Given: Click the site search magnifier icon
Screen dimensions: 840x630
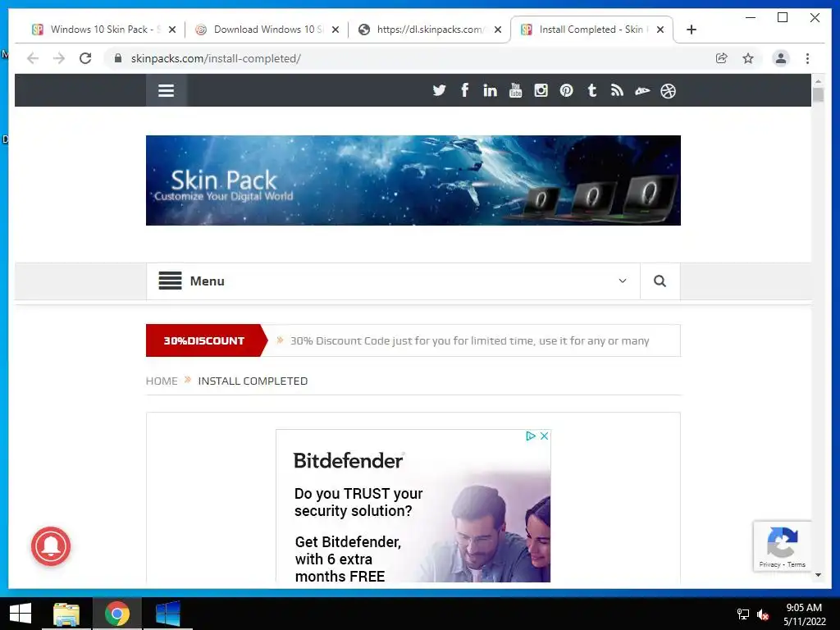Looking at the screenshot, I should coord(660,281).
